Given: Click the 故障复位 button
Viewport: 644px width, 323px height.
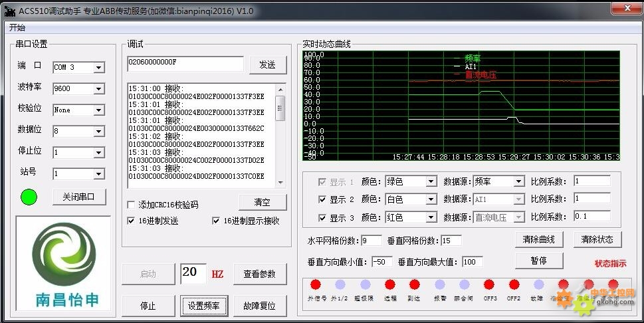Looking at the screenshot, I should point(260,306).
